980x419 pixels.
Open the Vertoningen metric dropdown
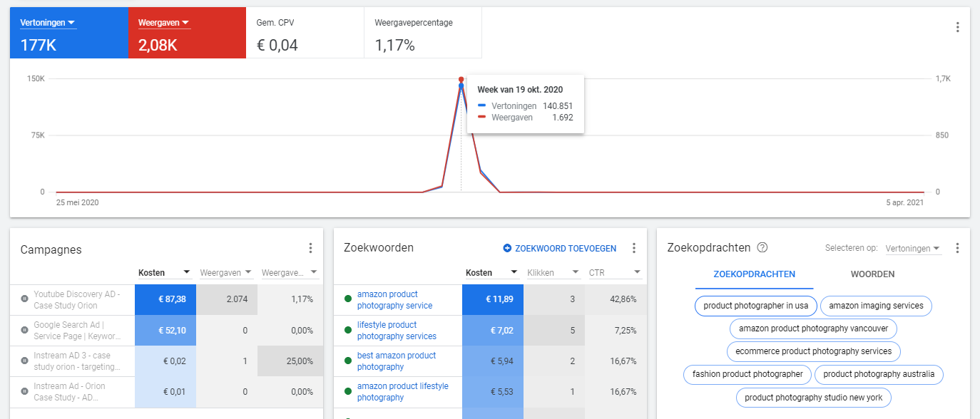tap(48, 23)
